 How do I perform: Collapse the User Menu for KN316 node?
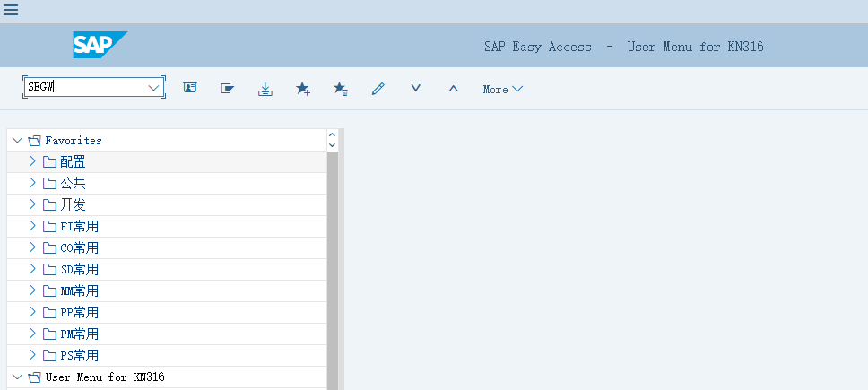(17, 377)
